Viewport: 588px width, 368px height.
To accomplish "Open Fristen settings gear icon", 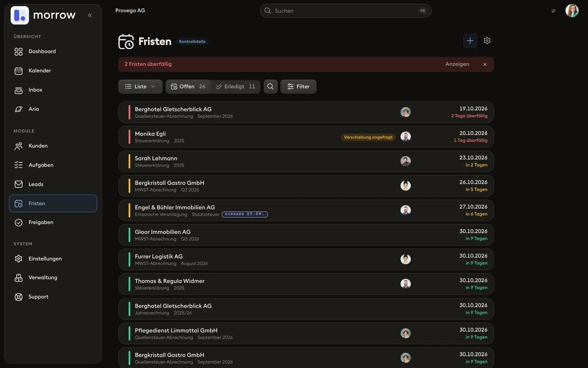I will click(487, 41).
